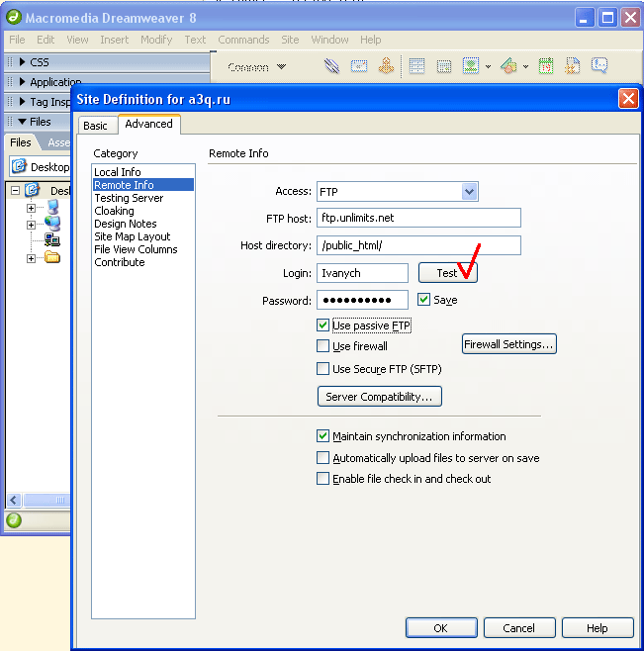
Task: Click the Help button in dialog
Action: [598, 627]
